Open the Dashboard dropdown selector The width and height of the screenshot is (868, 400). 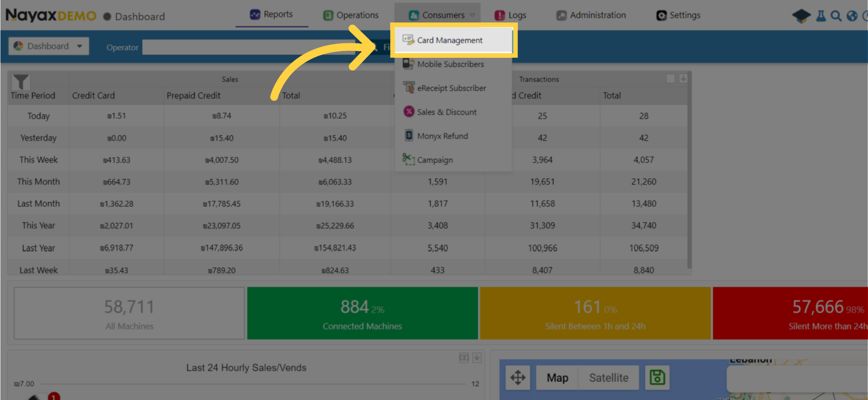coord(48,46)
